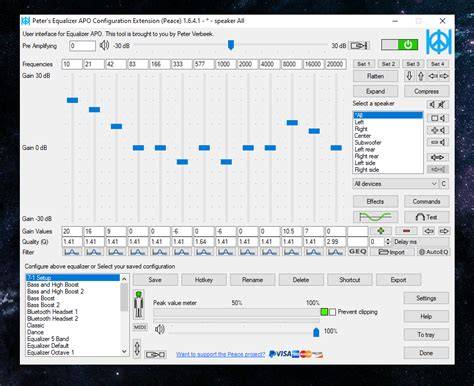474x386 pixels.
Task: Click the red minus remove band icon
Action: tap(406, 231)
